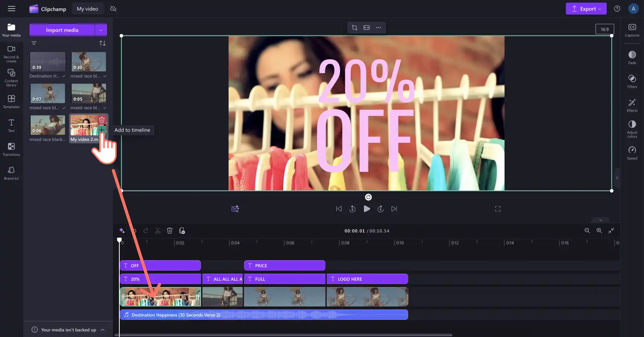Expand the Import media dropdown arrow

101,30
